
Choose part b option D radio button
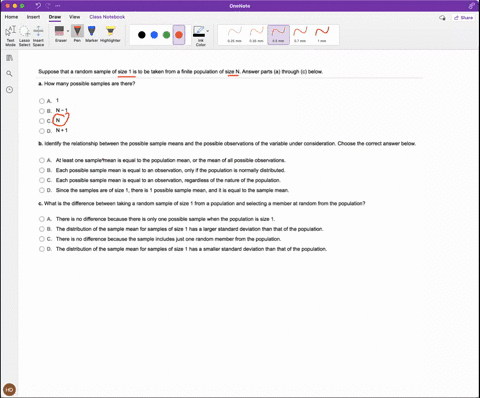pyautogui.click(x=42, y=190)
